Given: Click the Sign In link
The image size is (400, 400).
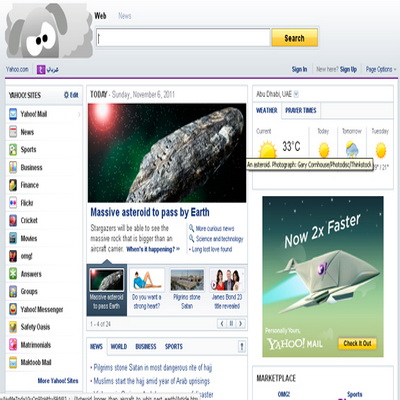Looking at the screenshot, I should pyautogui.click(x=299, y=69).
